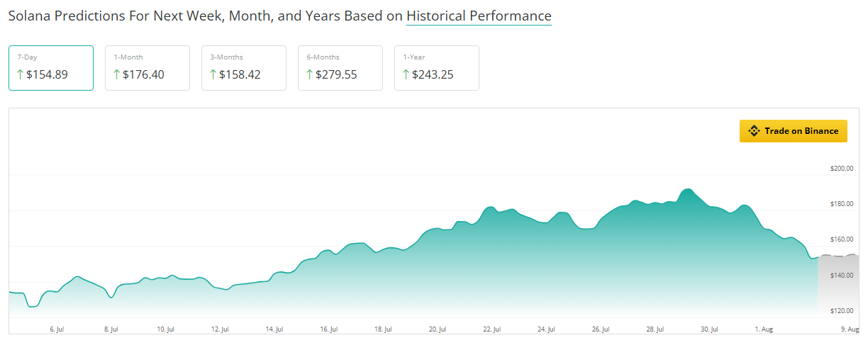
Task: Click the 20. Jul date label
Action: pyautogui.click(x=438, y=329)
